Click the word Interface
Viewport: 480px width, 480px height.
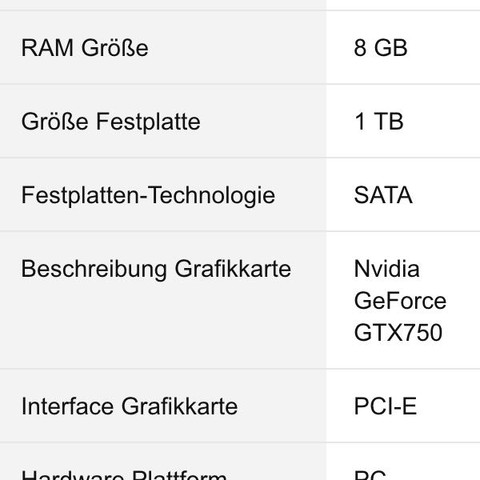[67, 406]
